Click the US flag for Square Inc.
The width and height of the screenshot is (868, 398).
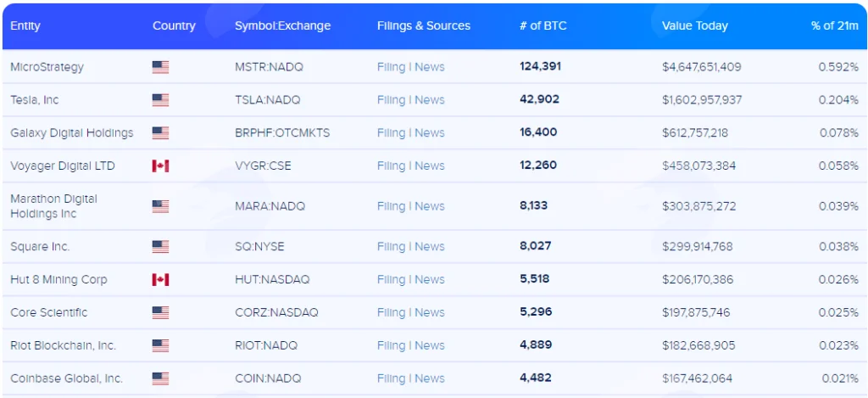pos(160,247)
